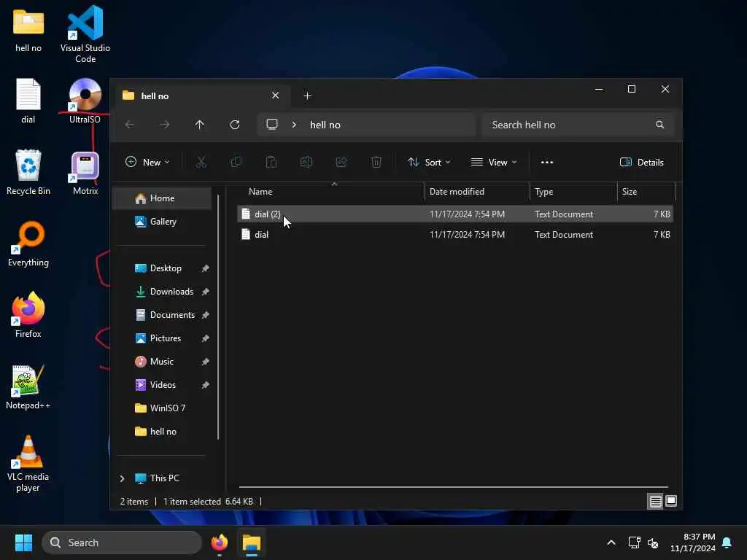
Task: Go up one folder level
Action: pos(200,125)
